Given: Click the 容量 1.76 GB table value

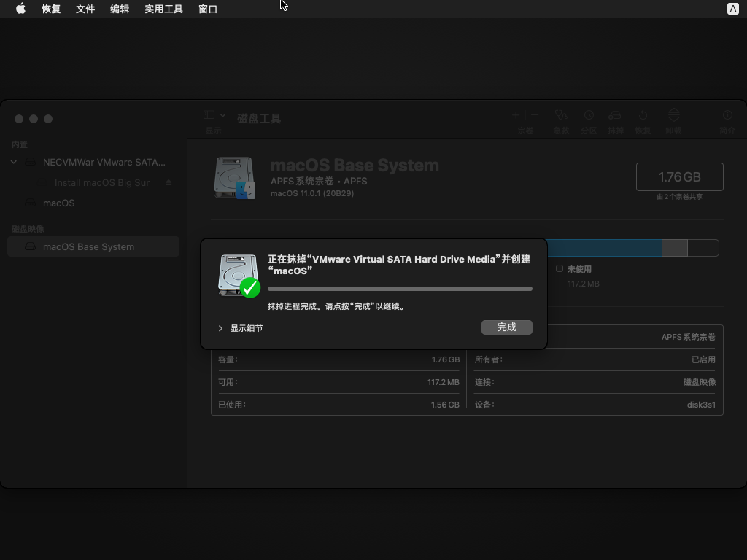Looking at the screenshot, I should pos(446,359).
